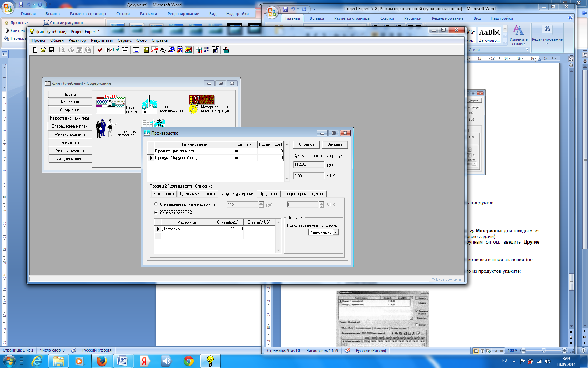The height and width of the screenshot is (368, 588).
Task: Click the olive book toolbar icon
Action: coord(146,50)
